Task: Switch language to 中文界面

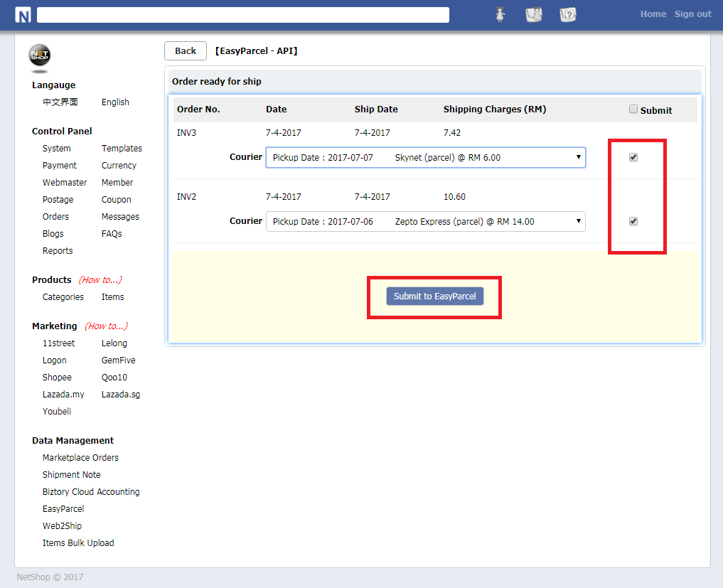Action: pos(60,102)
